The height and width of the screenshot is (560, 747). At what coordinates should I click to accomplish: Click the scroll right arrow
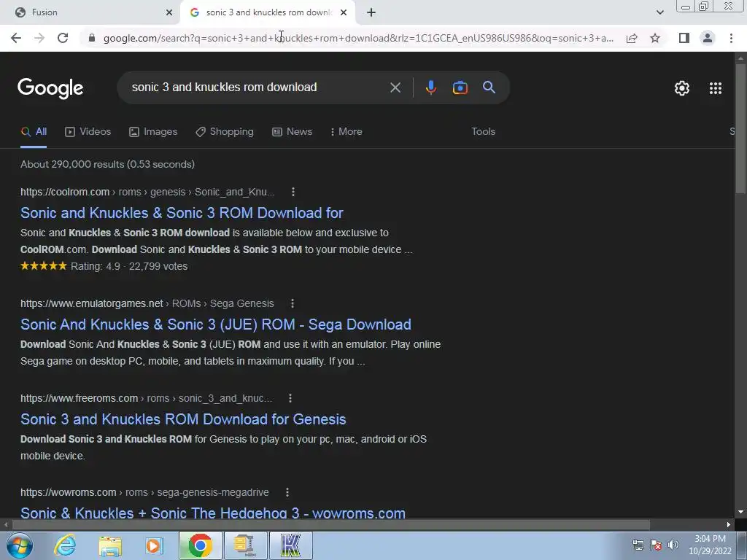point(729,525)
